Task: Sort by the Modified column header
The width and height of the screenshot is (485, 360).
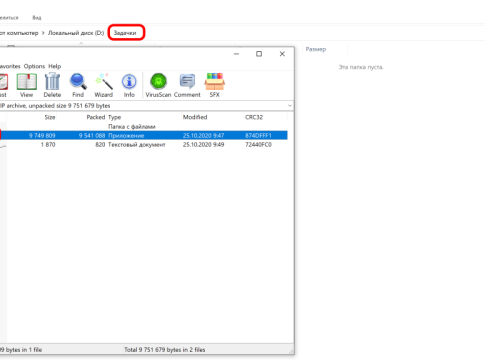Action: pyautogui.click(x=195, y=117)
